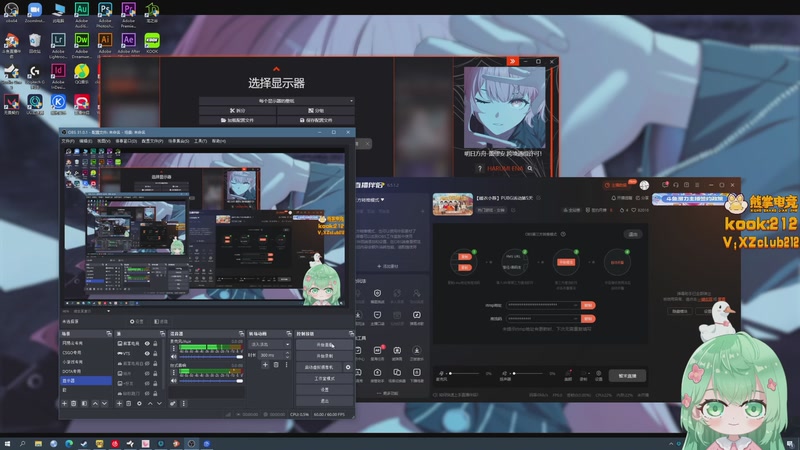Open per-monitor wallpaper dropdown under 选择显示器
The width and height of the screenshot is (800, 450).
277,101
